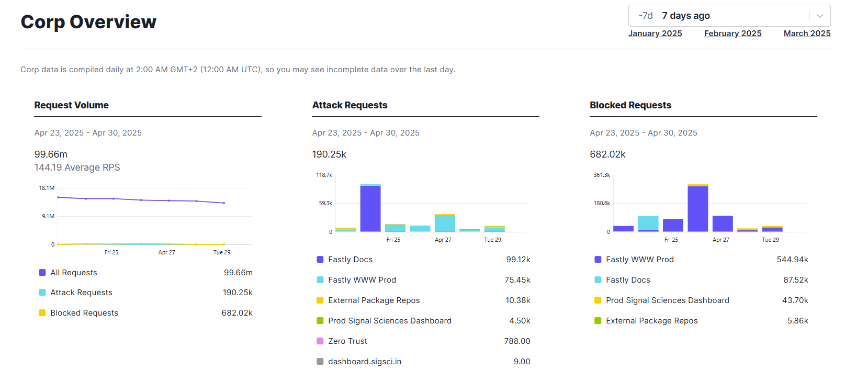Click the Zero Trust legend label
Viewport: 868px width, 392px height.
[x=348, y=341]
